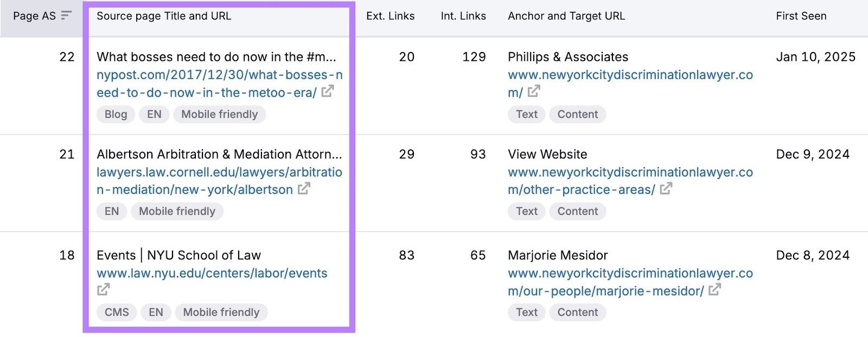
Task: Click the Text badge on the View Website row
Action: (526, 211)
